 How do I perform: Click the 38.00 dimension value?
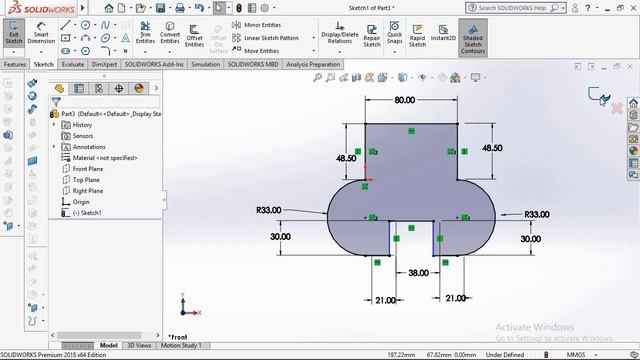point(418,273)
